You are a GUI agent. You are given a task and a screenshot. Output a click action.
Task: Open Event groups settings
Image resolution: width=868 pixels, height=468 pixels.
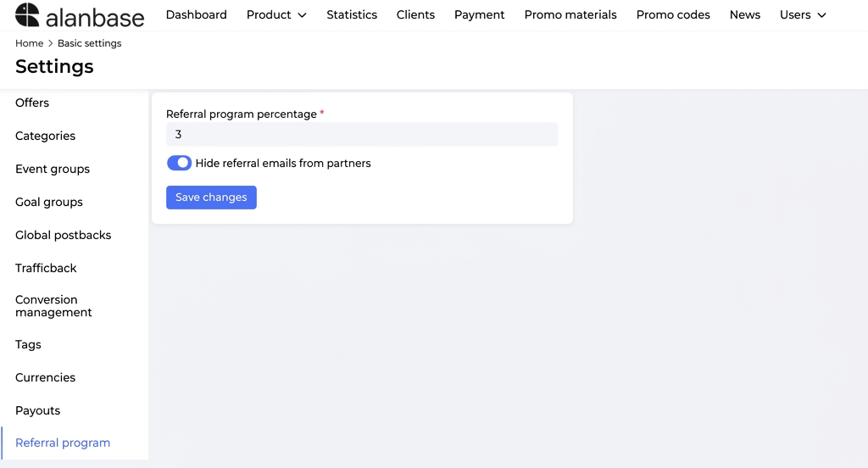pyautogui.click(x=53, y=169)
